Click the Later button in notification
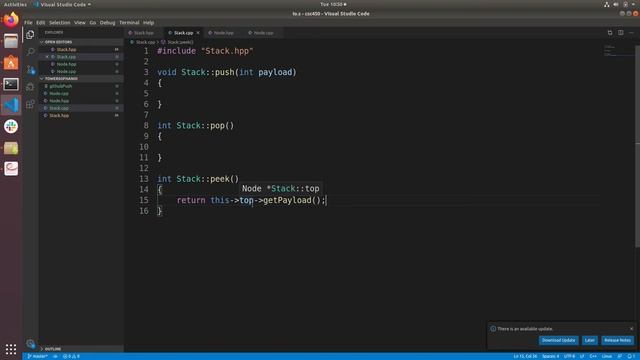This screenshot has height=360, width=640. click(x=589, y=340)
